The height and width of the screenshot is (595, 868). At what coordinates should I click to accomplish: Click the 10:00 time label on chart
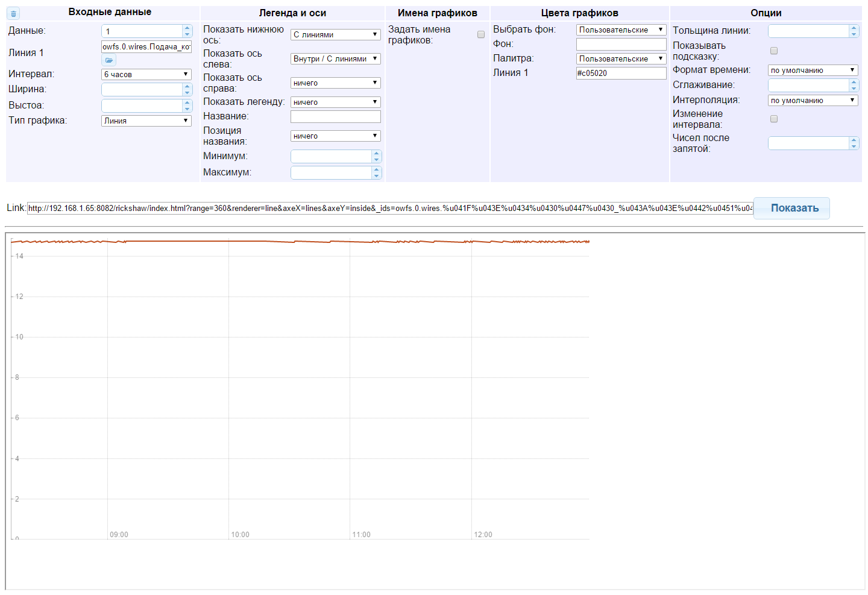click(x=240, y=535)
